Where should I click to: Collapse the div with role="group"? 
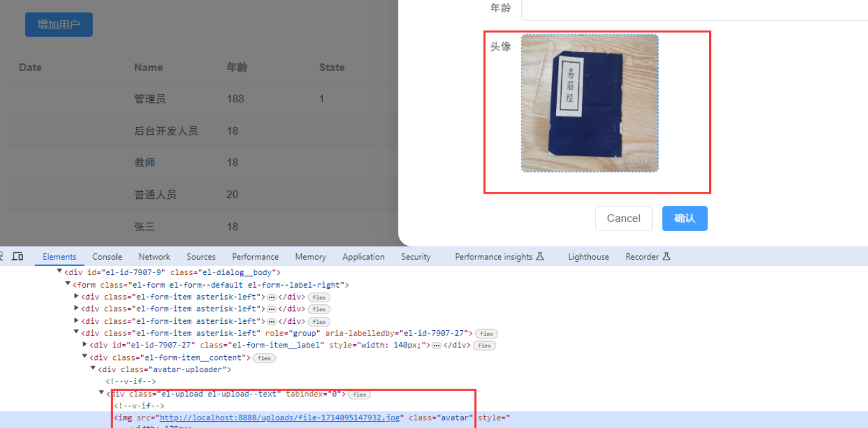coord(76,332)
